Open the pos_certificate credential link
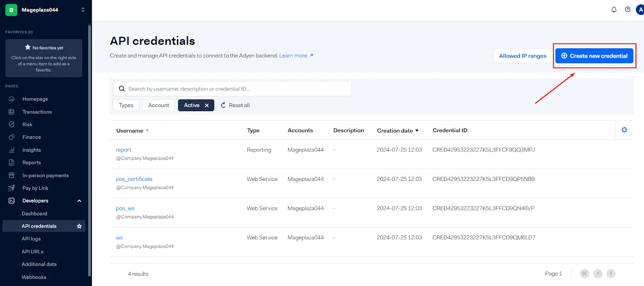This screenshot has width=644, height=286. (x=134, y=179)
